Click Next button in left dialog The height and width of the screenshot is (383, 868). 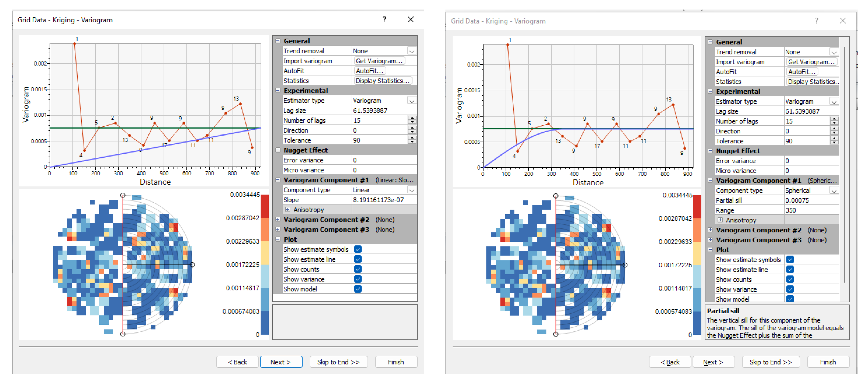(281, 362)
